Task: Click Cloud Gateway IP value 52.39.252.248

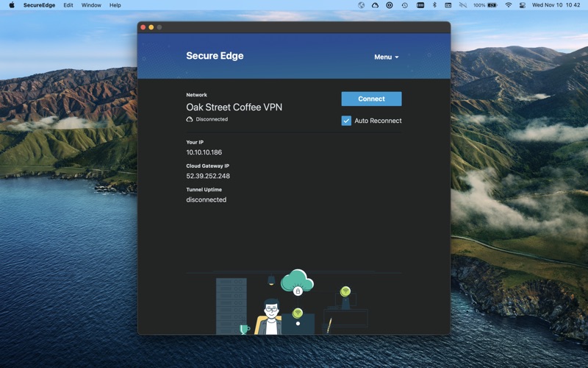Action: click(208, 176)
